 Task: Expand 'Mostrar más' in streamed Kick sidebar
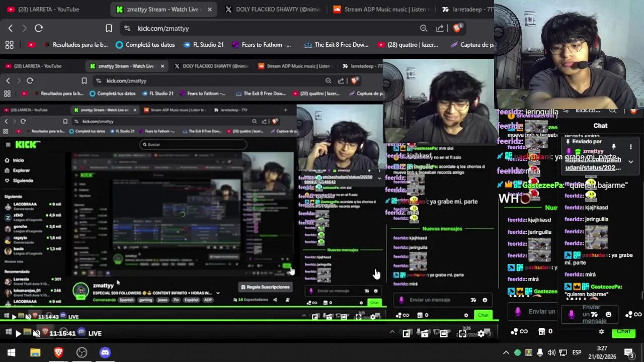(14, 261)
